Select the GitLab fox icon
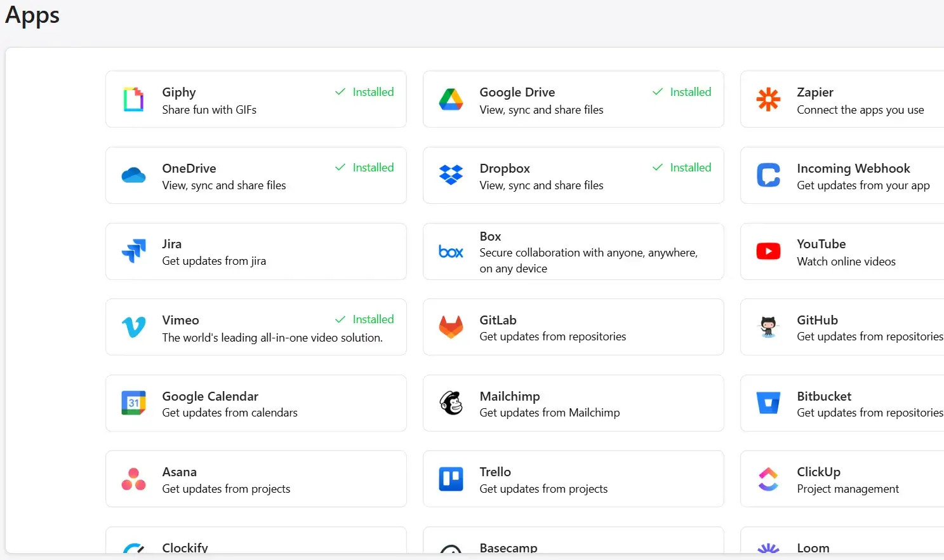 point(451,328)
